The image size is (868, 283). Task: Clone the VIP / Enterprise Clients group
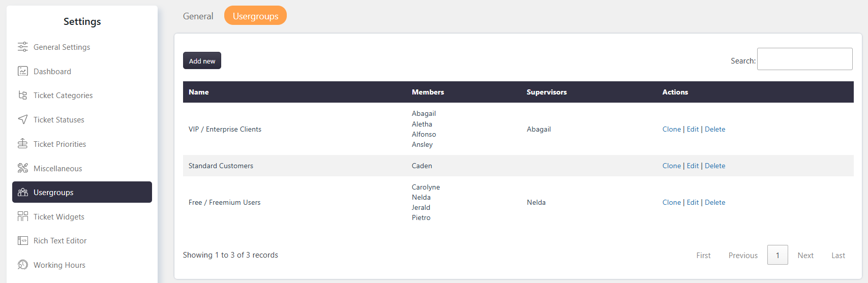[671, 129]
